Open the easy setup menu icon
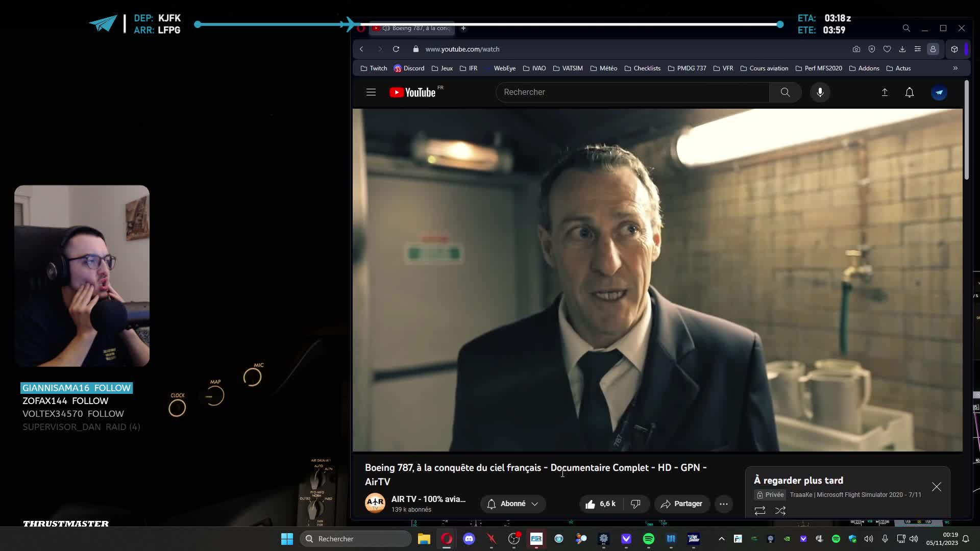The image size is (980, 551). (x=918, y=49)
